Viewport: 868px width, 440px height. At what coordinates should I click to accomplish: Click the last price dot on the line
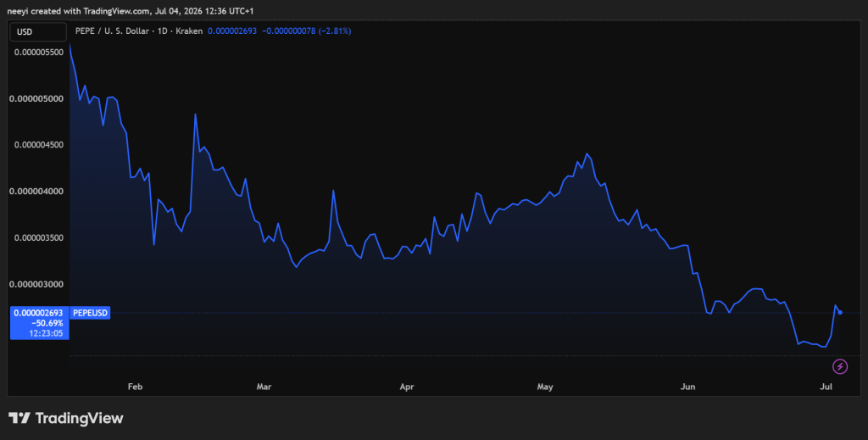(x=840, y=313)
